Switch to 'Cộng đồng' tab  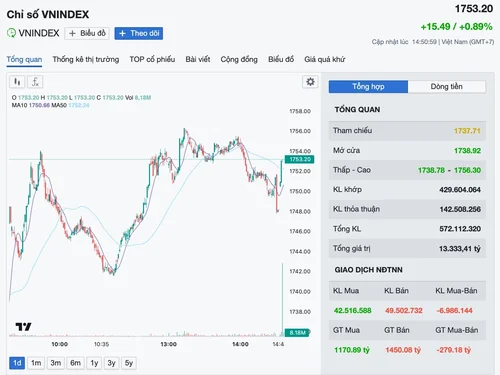[239, 59]
